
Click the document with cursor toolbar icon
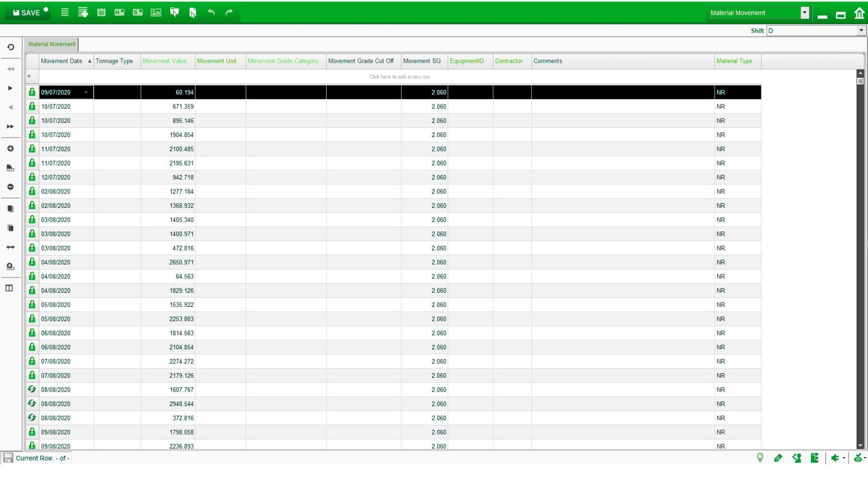tap(193, 13)
